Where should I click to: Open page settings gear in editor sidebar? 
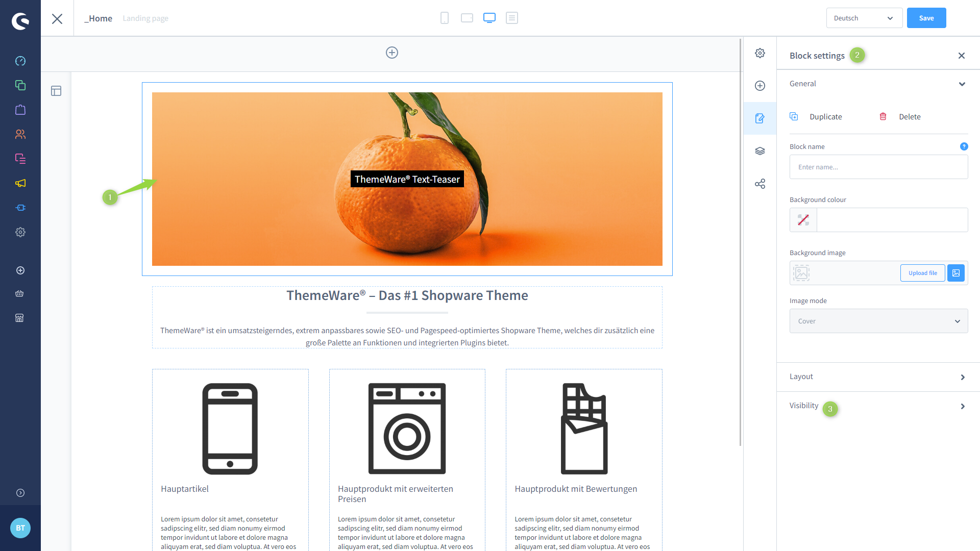coord(760,53)
